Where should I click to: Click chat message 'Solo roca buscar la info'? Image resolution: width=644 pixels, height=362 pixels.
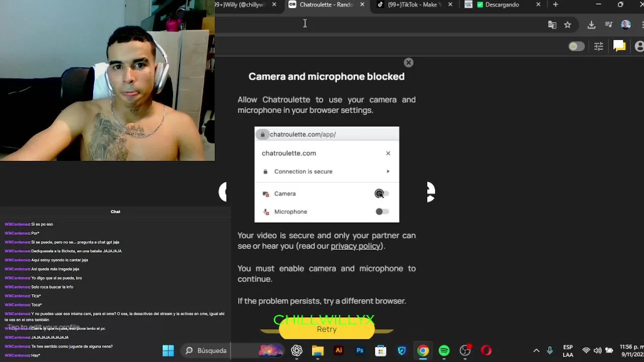click(x=52, y=287)
